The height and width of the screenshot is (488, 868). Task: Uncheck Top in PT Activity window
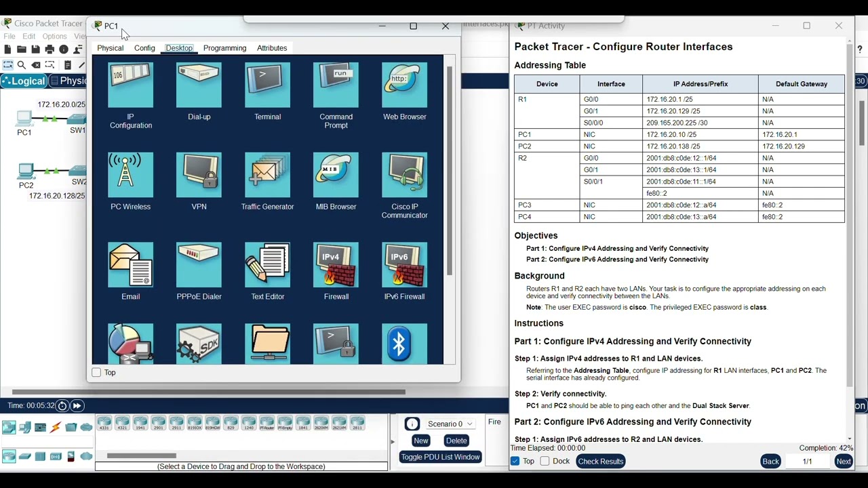pyautogui.click(x=515, y=461)
